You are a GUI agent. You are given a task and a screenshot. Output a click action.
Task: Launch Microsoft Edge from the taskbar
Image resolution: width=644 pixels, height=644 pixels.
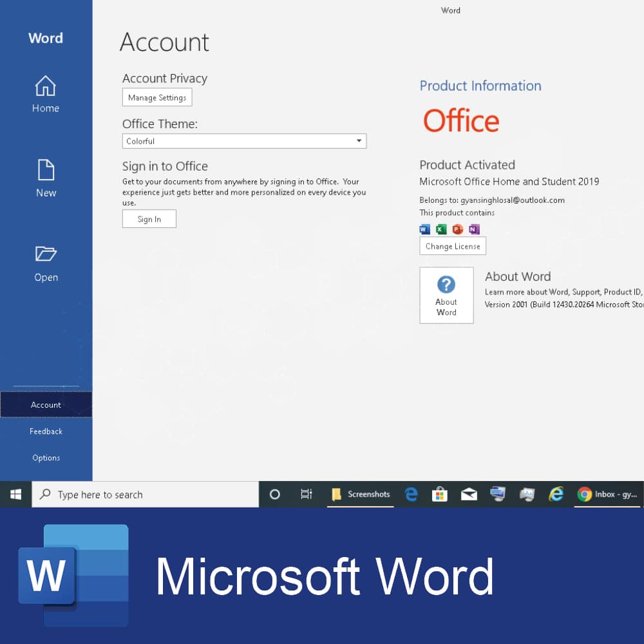click(411, 494)
